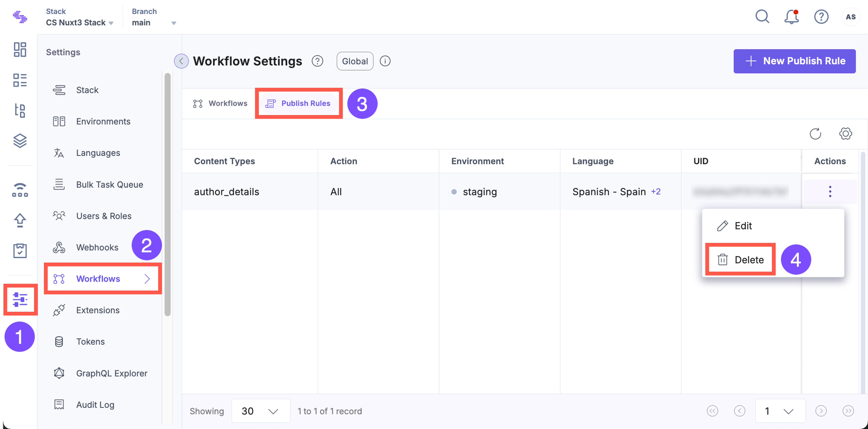Open the notifications bell icon
This screenshot has width=868, height=429.
point(792,16)
